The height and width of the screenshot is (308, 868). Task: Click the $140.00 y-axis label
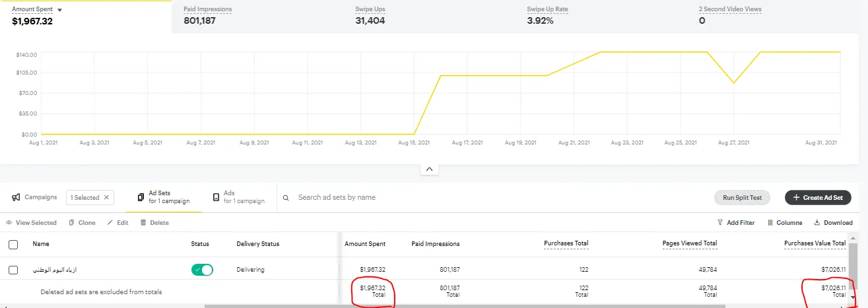click(27, 54)
